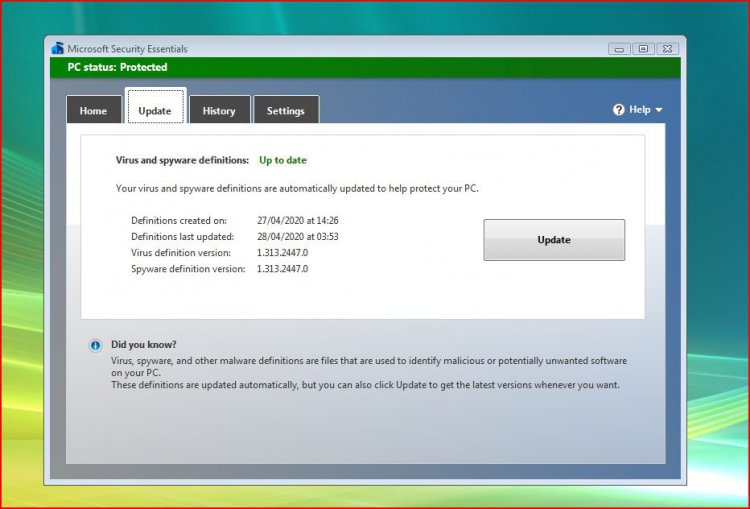Screen dimensions: 750x509
Task: Select the '27/04/2020 at 14:26' created date
Action: click(298, 221)
